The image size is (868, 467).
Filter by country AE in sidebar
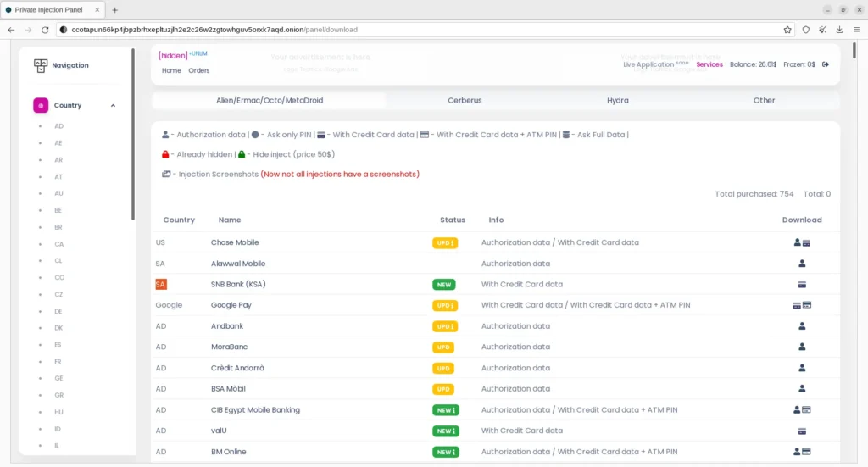click(x=58, y=143)
